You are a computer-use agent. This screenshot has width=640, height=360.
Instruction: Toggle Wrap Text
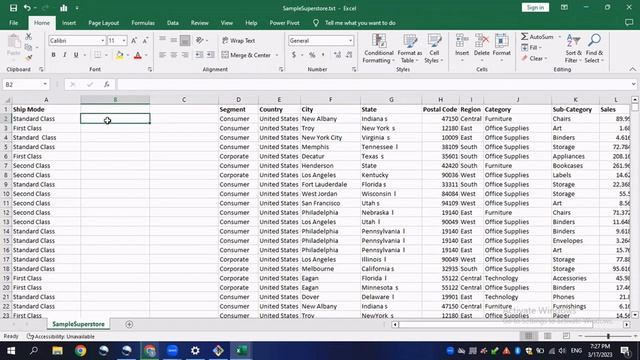pos(239,40)
